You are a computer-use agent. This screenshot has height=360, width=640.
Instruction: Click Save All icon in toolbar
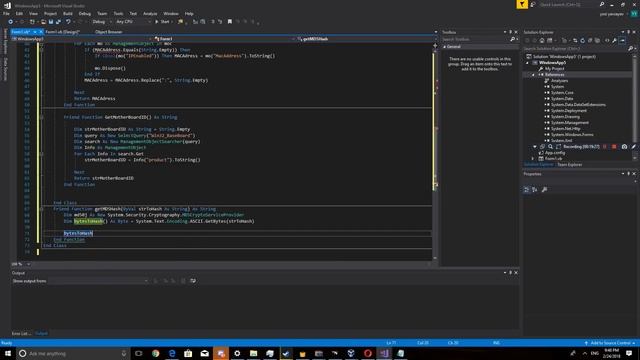pyautogui.click(x=58, y=22)
